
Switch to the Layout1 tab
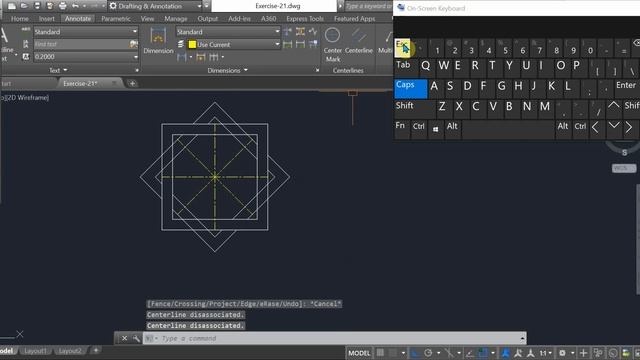[x=35, y=351]
